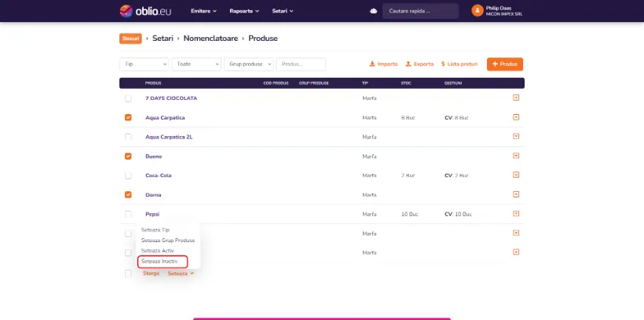Tick the Pepsi checkbox
This screenshot has width=644, height=320.
tap(128, 215)
